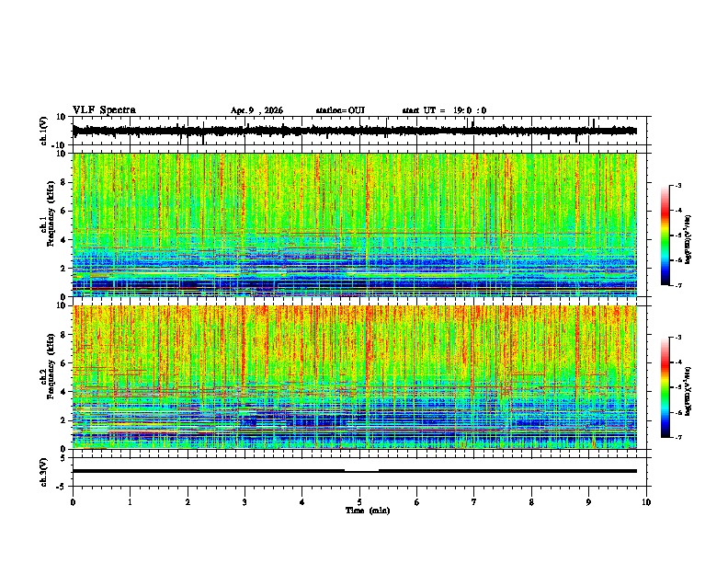The image size is (728, 563).
Task: Click the 0 tick on the time axis
Action: point(73,502)
